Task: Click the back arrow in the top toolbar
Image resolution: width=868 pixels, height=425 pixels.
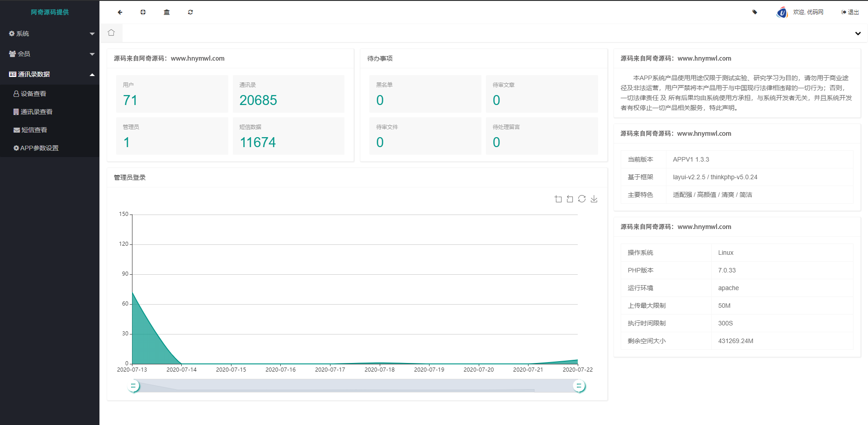Action: pyautogui.click(x=119, y=12)
